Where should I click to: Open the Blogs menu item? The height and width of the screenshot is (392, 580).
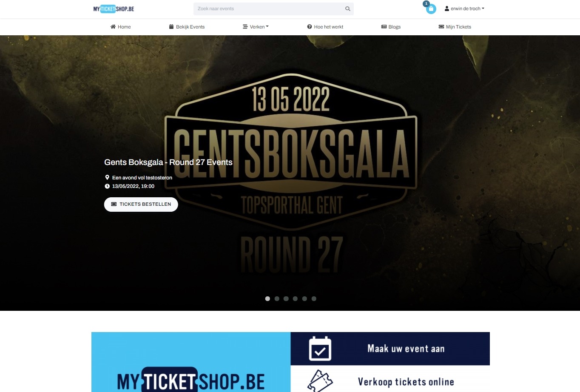click(x=391, y=27)
